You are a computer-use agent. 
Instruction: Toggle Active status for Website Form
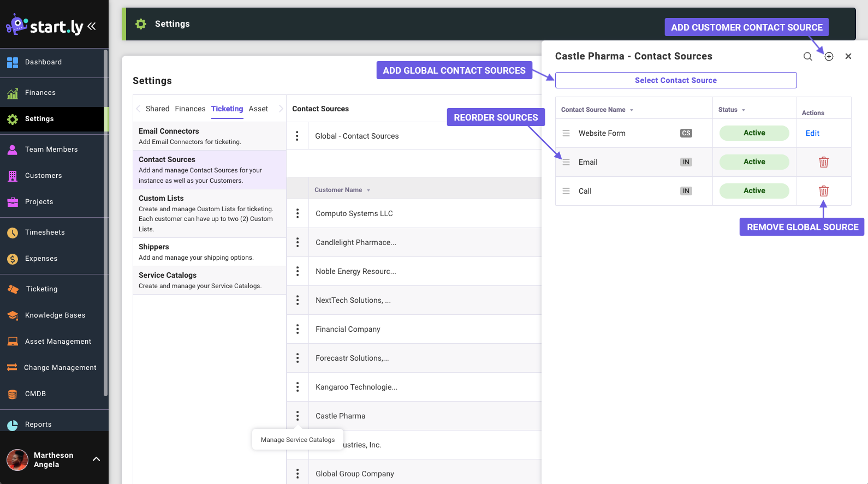[x=754, y=133]
